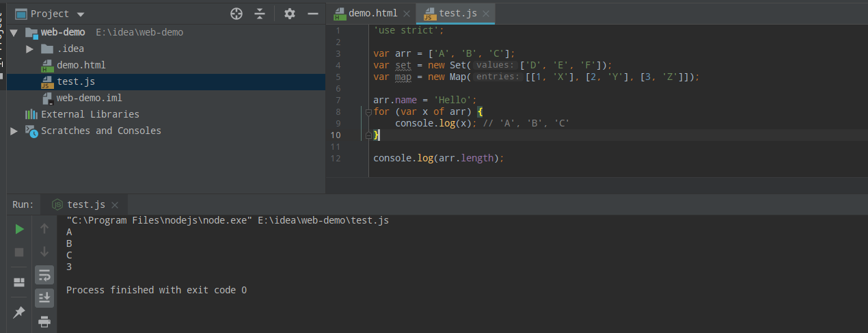Click line number 12 in gutter
868x333 pixels.
pos(335,158)
